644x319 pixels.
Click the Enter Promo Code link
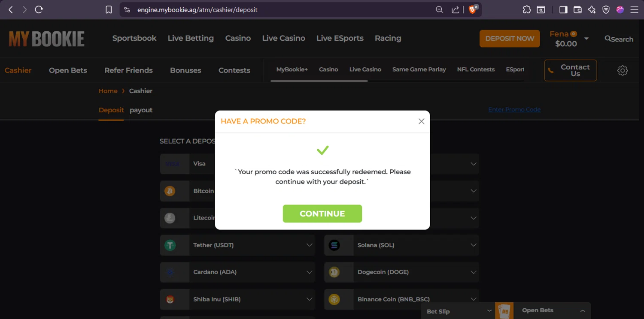[x=514, y=109]
